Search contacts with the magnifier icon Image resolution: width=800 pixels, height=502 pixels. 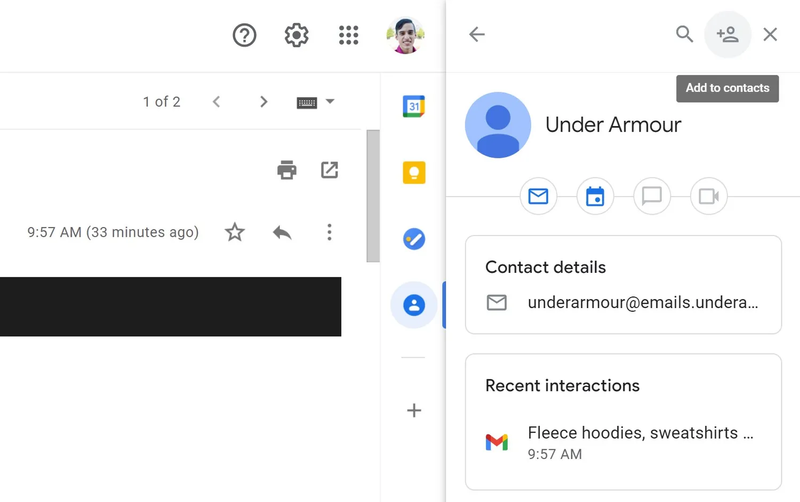pyautogui.click(x=684, y=34)
